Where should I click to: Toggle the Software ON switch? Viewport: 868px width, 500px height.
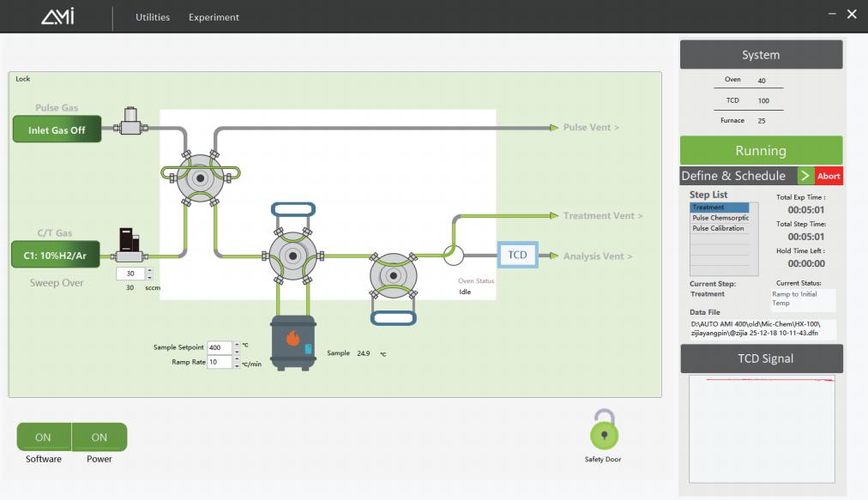click(43, 437)
